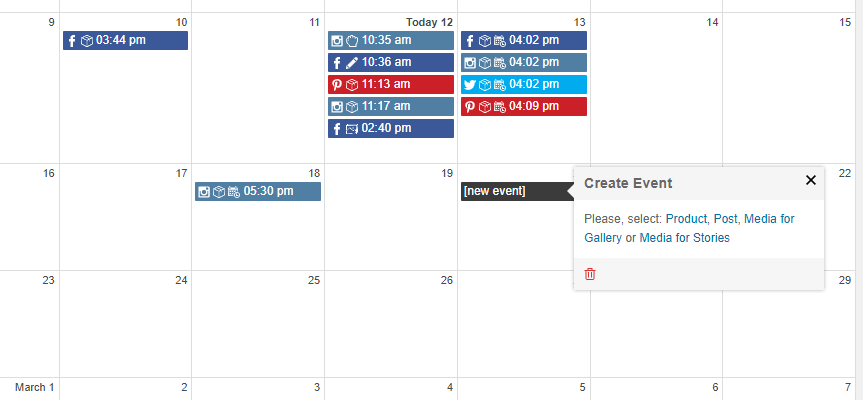Click Twitter bird icon on 04:02 pm event
Screen dimensions: 863x400
pyautogui.click(x=469, y=85)
